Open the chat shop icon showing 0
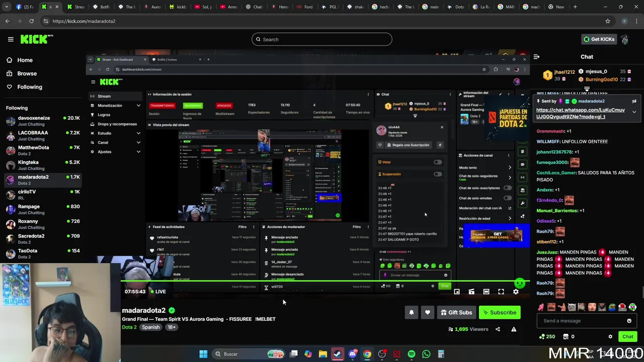Viewport: 644px width, 362px height. coord(569,336)
